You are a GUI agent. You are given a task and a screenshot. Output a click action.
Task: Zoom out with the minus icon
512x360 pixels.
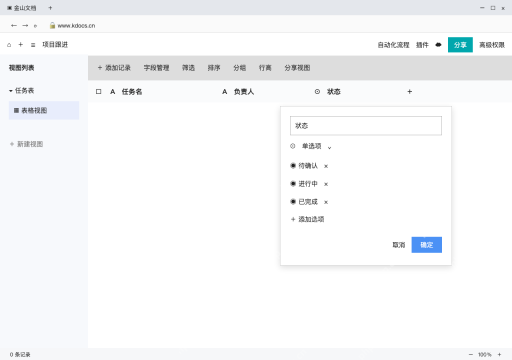[x=471, y=354]
